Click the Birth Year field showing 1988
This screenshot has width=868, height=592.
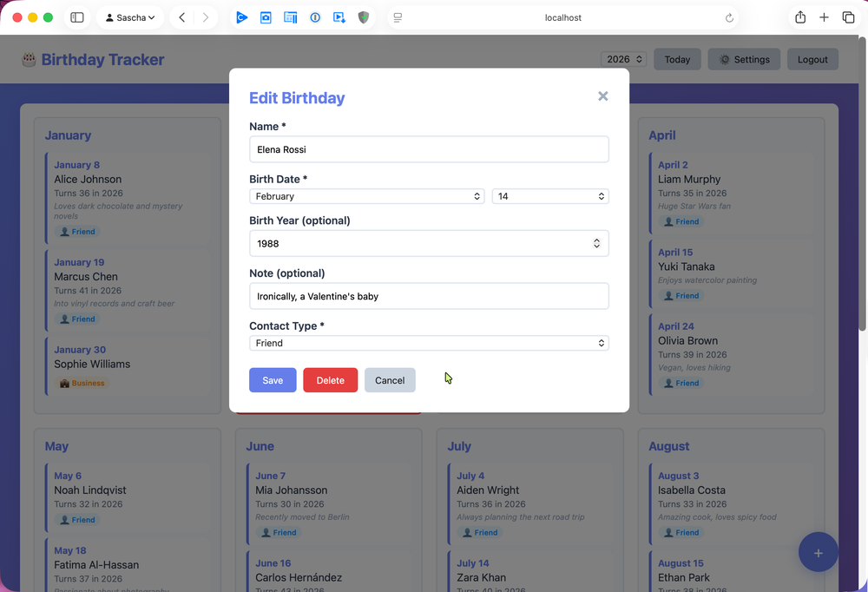[x=429, y=243]
